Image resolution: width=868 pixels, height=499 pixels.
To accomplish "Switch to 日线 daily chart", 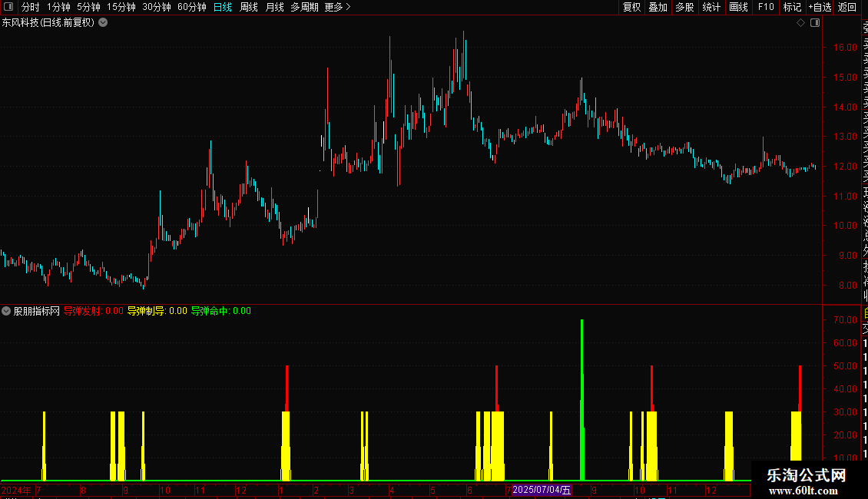I will [x=223, y=7].
